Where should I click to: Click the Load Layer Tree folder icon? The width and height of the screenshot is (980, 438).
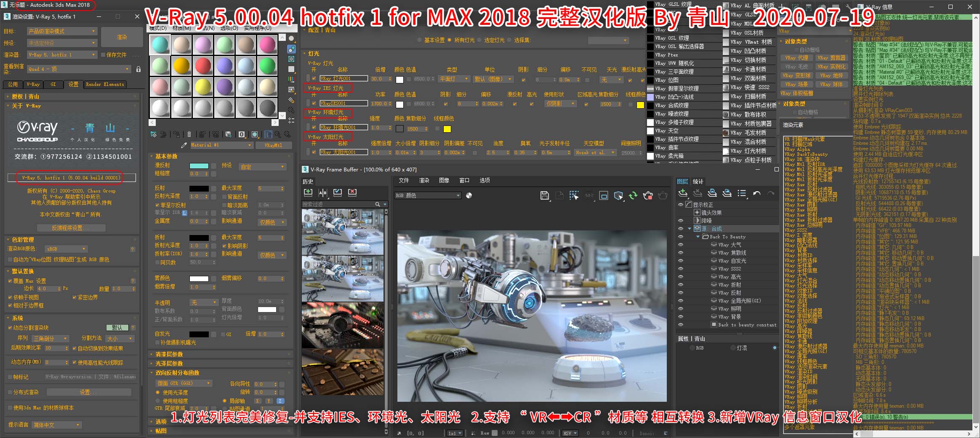coord(727,193)
